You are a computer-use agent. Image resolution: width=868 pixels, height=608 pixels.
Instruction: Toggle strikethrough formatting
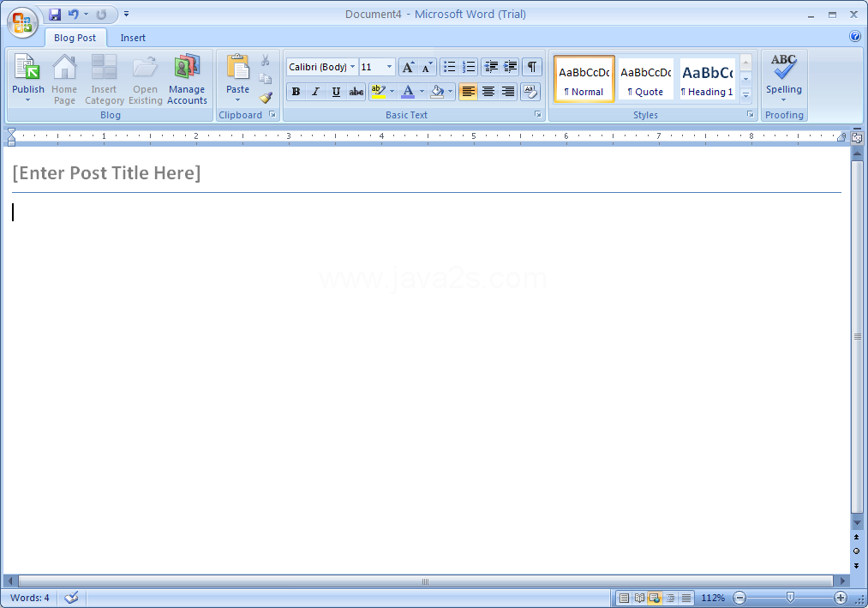[x=356, y=92]
